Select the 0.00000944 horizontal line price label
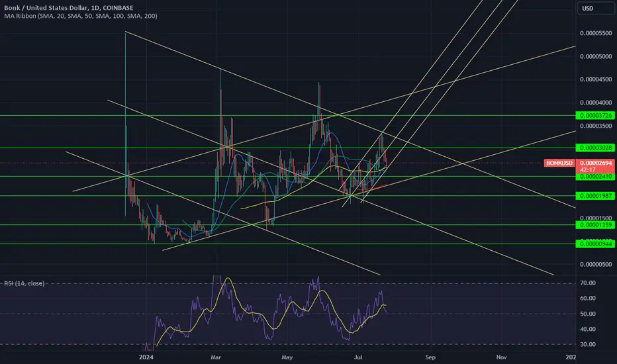This screenshot has height=364, width=617. coord(595,244)
